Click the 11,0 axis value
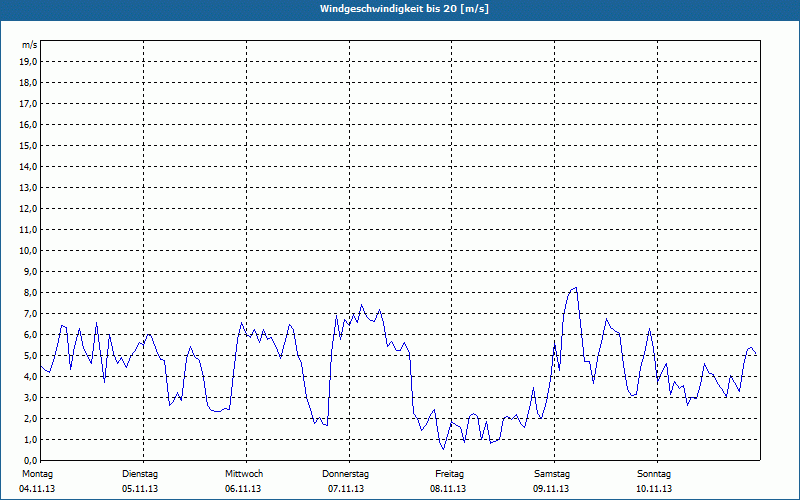The width and height of the screenshot is (800, 500). tap(28, 230)
